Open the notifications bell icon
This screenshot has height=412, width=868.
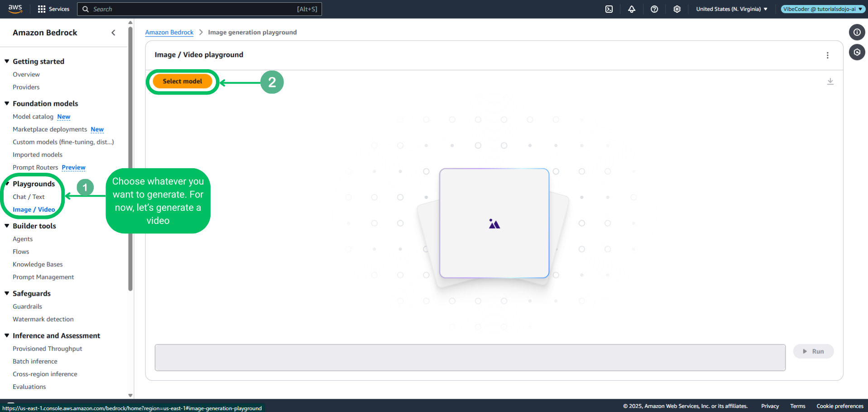632,9
